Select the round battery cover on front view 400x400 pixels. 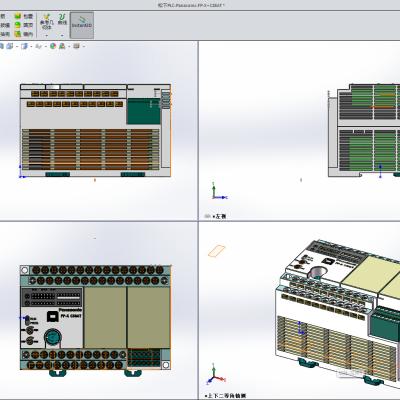point(52,337)
